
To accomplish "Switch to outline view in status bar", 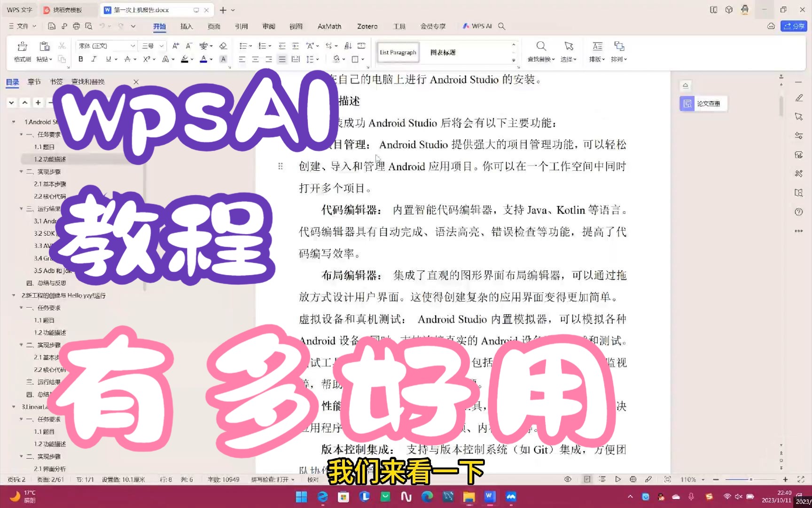I will pos(602,479).
